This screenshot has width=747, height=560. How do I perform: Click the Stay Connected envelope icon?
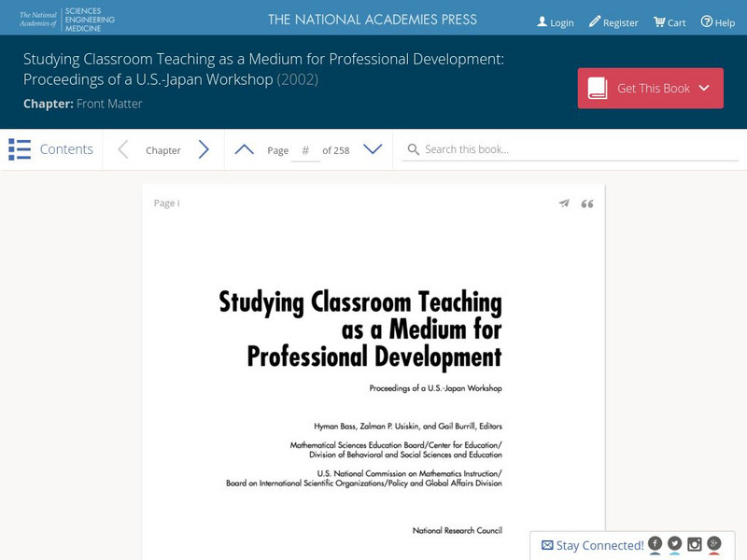547,545
